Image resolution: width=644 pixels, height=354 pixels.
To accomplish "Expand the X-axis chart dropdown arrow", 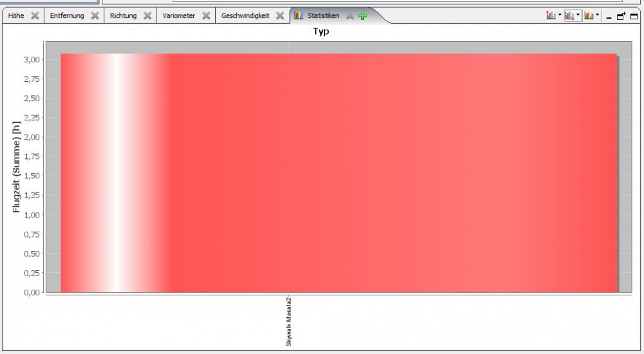I will pyautogui.click(x=578, y=15).
